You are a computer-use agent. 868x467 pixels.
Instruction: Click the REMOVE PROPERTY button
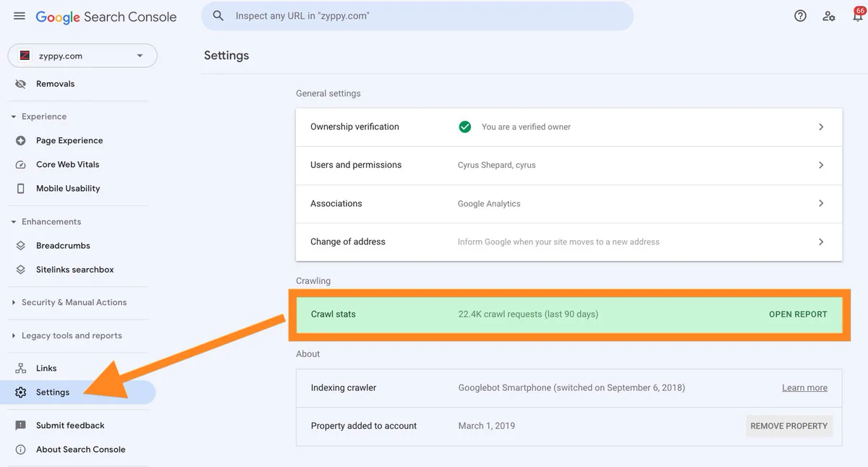coord(789,426)
